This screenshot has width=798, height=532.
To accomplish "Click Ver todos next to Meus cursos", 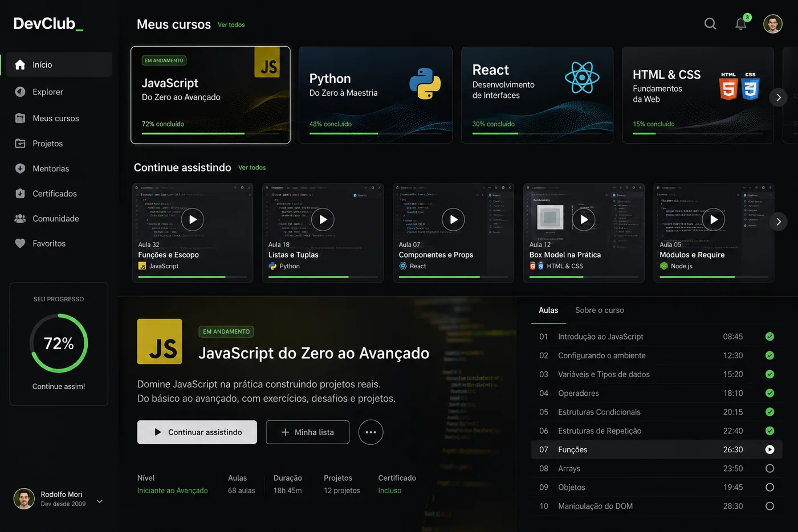I will [231, 25].
